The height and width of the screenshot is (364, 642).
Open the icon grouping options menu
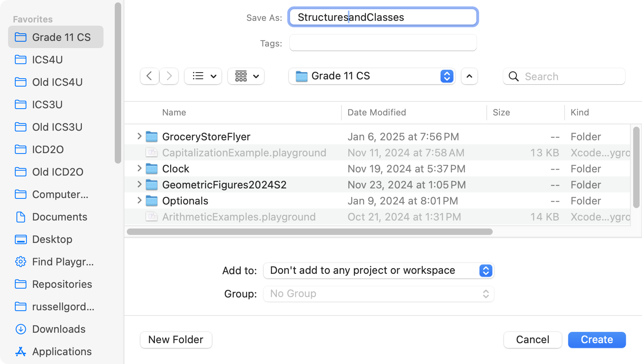pyautogui.click(x=246, y=76)
